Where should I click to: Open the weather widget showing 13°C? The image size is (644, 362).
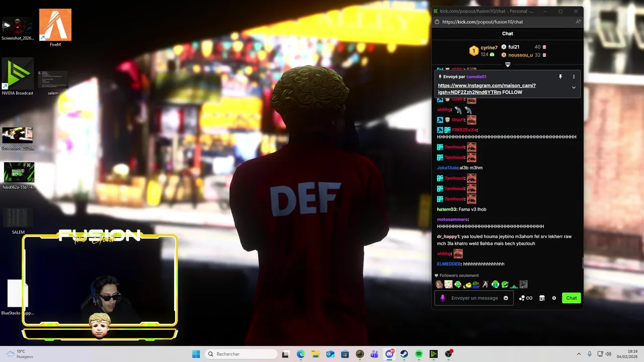20,354
